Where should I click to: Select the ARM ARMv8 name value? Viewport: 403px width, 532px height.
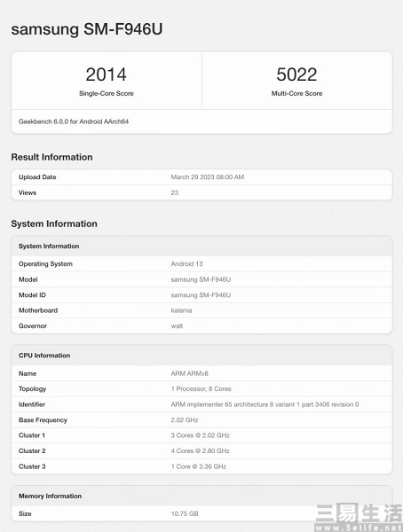pos(189,373)
